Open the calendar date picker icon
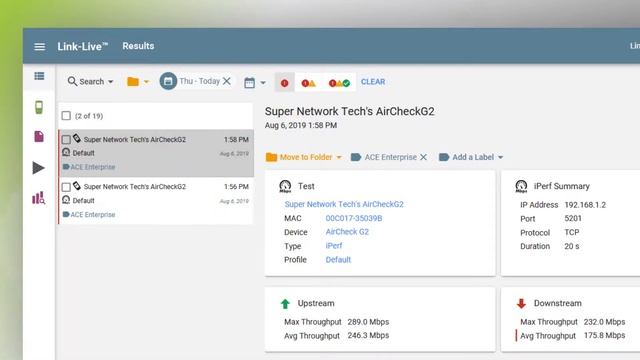This screenshot has height=360, width=640. coord(249,83)
